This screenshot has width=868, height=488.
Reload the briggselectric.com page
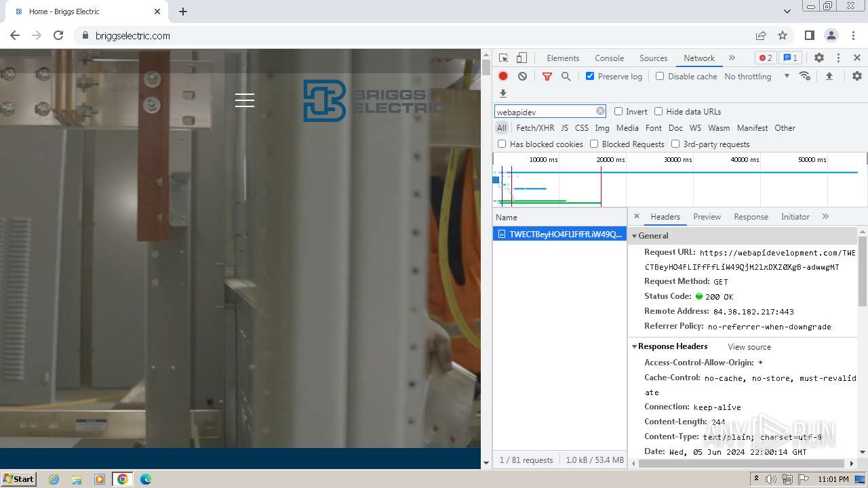click(58, 35)
